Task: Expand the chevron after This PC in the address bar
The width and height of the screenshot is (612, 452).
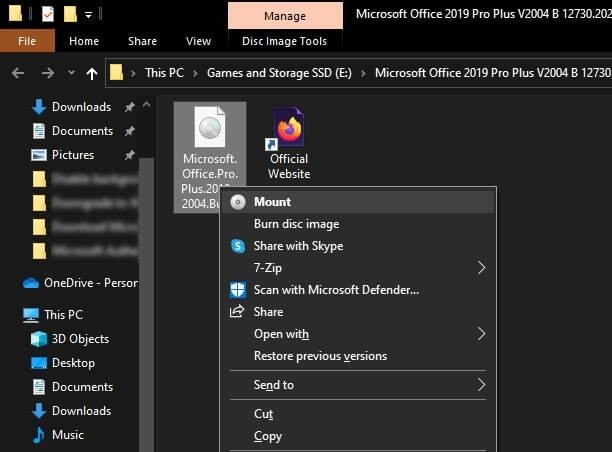Action: (x=195, y=73)
